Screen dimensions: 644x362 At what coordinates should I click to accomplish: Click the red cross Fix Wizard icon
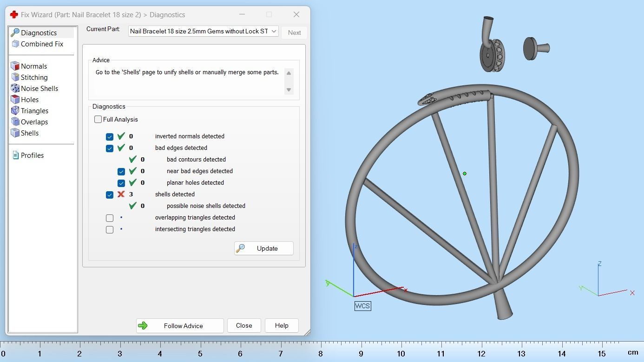click(x=14, y=14)
